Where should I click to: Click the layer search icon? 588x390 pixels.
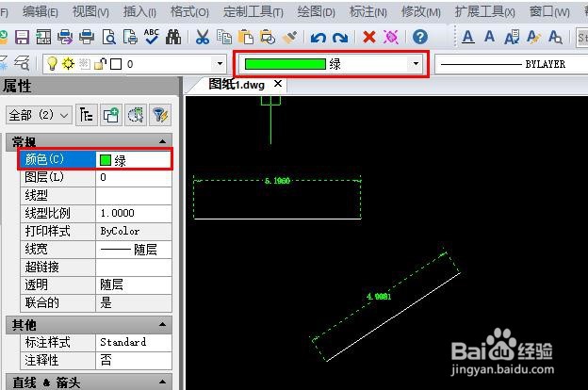(22, 63)
